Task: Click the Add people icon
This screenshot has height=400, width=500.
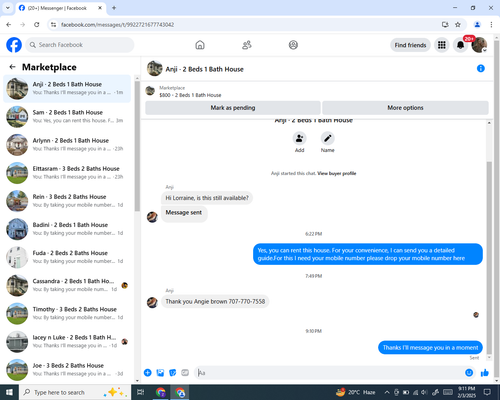Action: tap(300, 138)
